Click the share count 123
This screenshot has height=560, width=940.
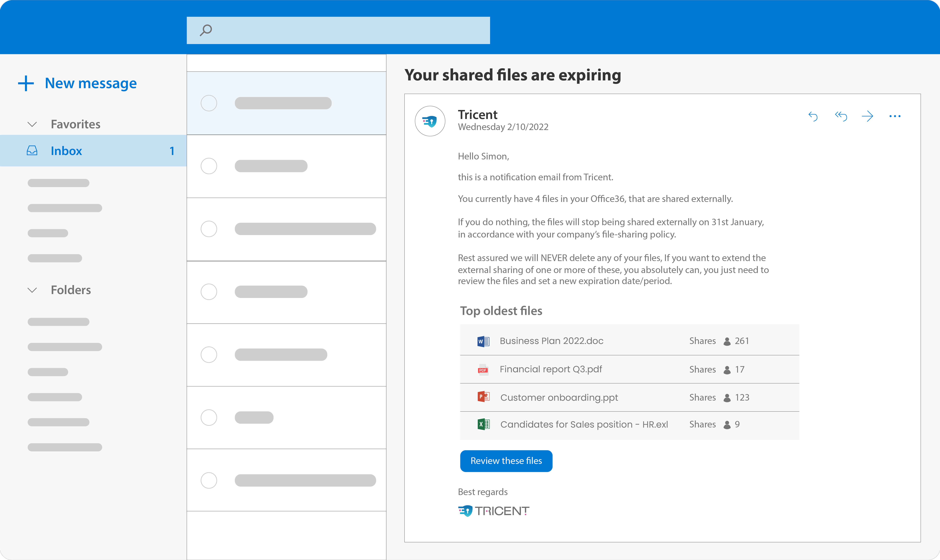pos(742,398)
